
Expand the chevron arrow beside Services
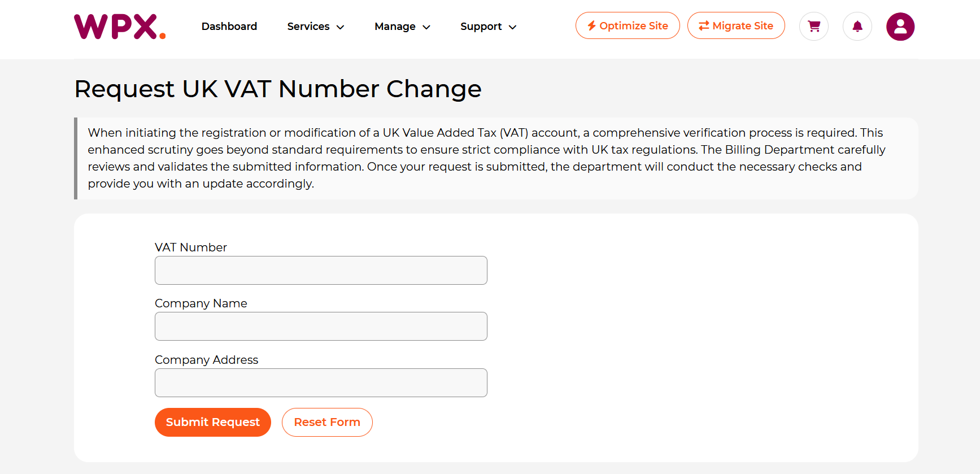(341, 27)
